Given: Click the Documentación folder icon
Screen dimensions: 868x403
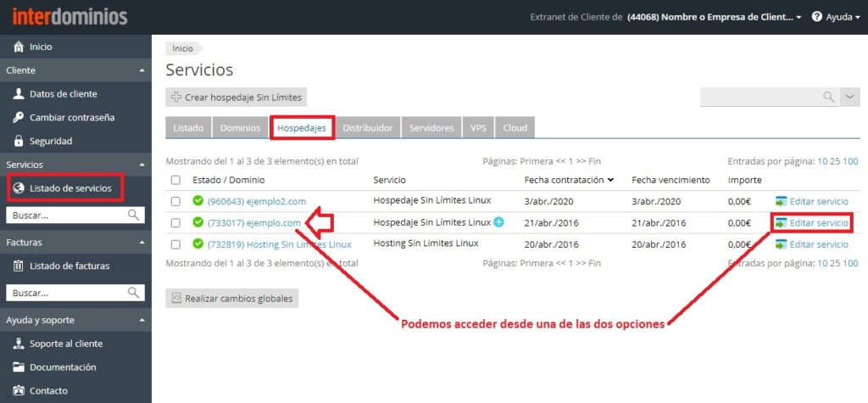Looking at the screenshot, I should click(x=19, y=367).
